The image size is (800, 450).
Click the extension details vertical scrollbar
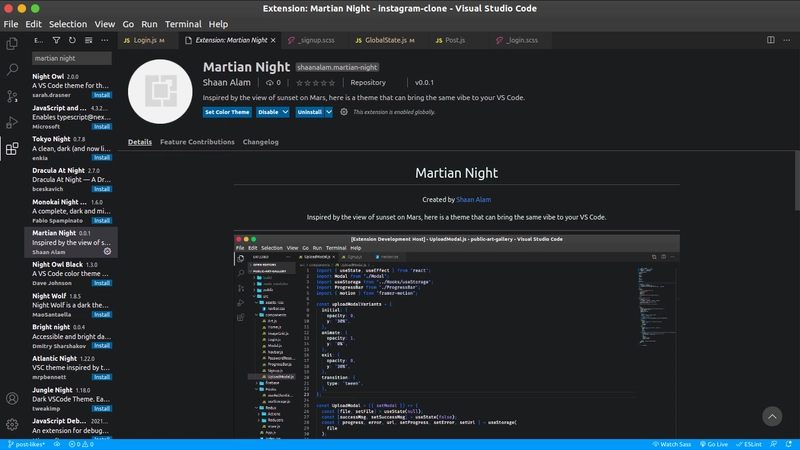coord(797,181)
